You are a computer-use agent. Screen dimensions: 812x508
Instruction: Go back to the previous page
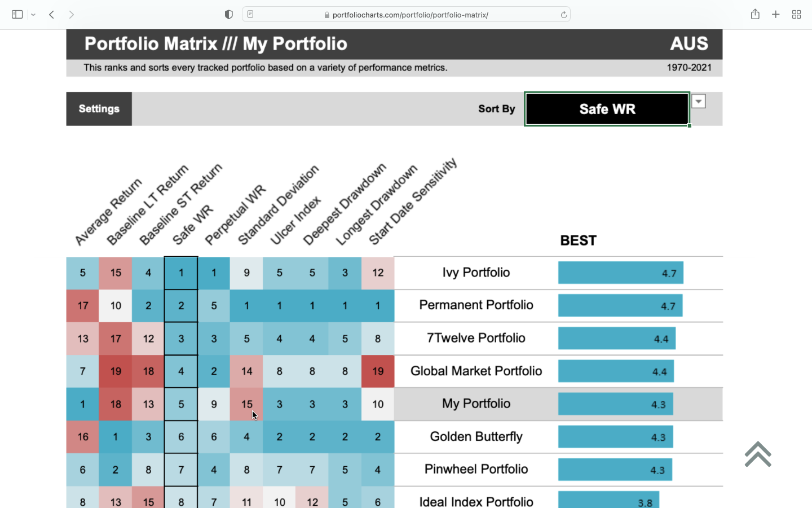(x=51, y=15)
